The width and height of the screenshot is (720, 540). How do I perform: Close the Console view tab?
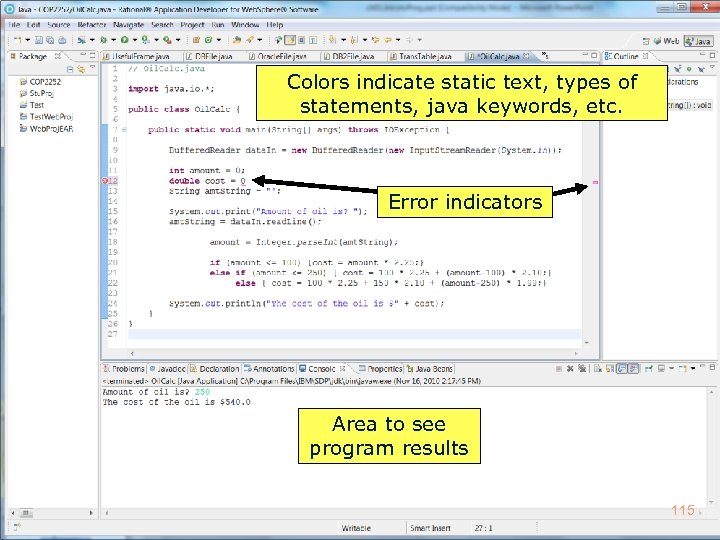pyautogui.click(x=342, y=369)
